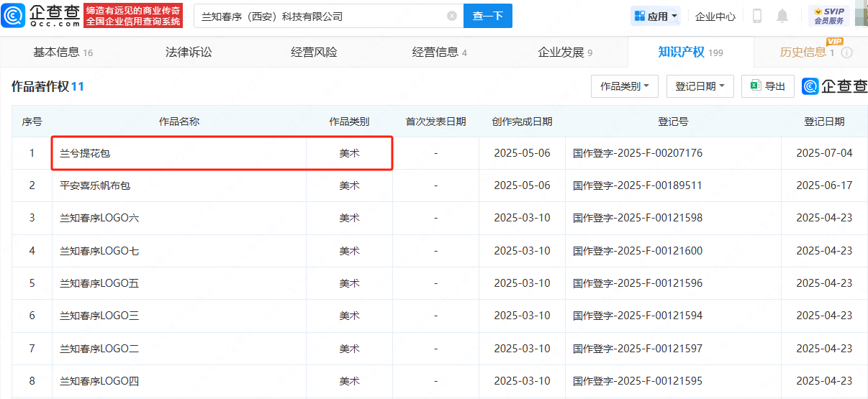Open the 登记日期 filter dropdown
The width and height of the screenshot is (868, 399).
(x=700, y=86)
